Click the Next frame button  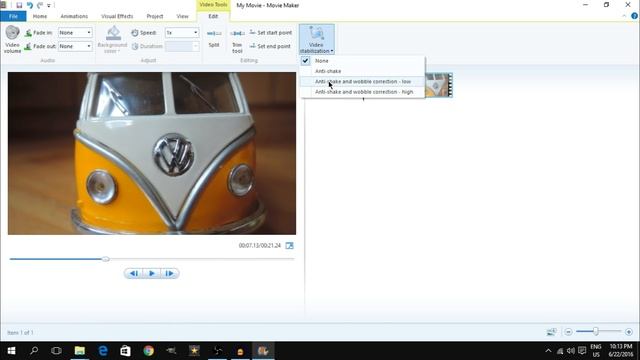169,273
